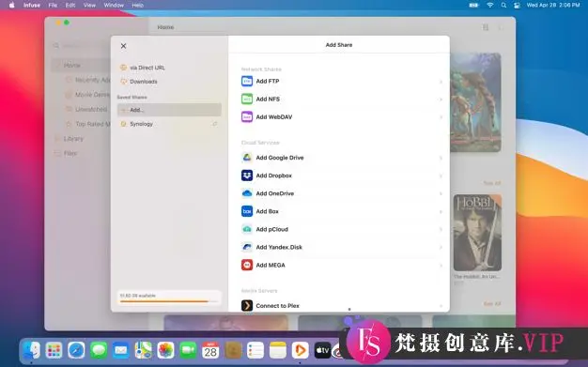The width and height of the screenshot is (588, 367).
Task: Select the Add FTP icon
Action: point(247,81)
